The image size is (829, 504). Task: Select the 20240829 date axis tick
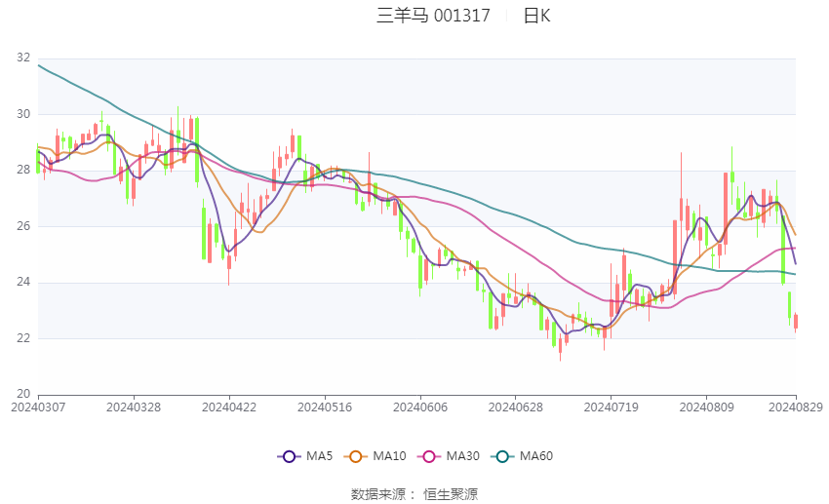pyautogui.click(x=795, y=407)
